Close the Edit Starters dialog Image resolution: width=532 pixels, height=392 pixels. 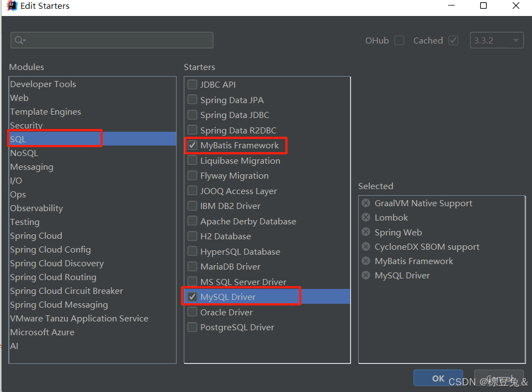[x=516, y=6]
